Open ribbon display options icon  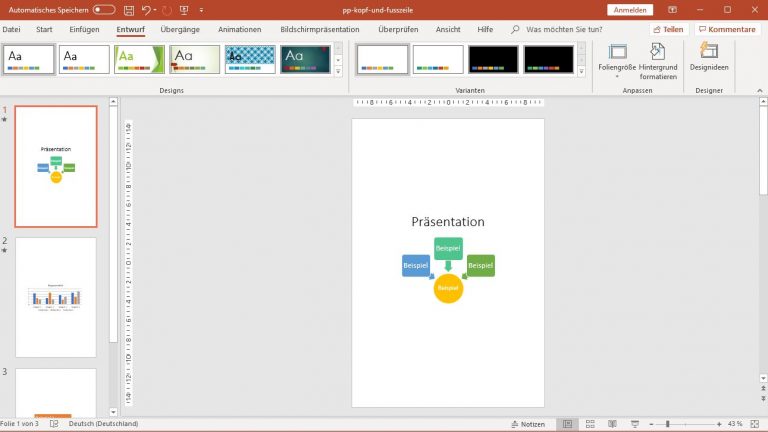coord(672,10)
